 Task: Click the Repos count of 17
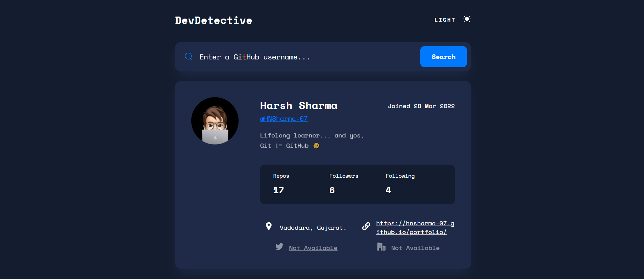click(x=278, y=191)
